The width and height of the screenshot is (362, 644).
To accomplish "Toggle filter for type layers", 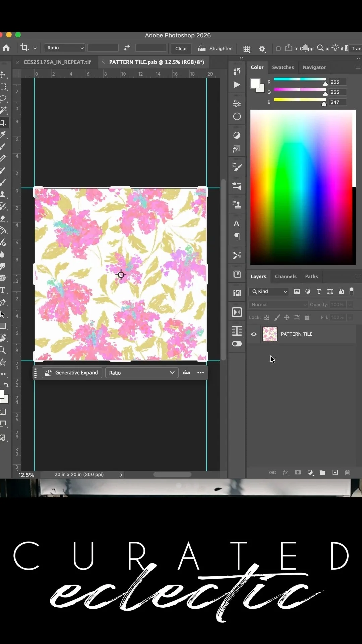I will [x=319, y=291].
